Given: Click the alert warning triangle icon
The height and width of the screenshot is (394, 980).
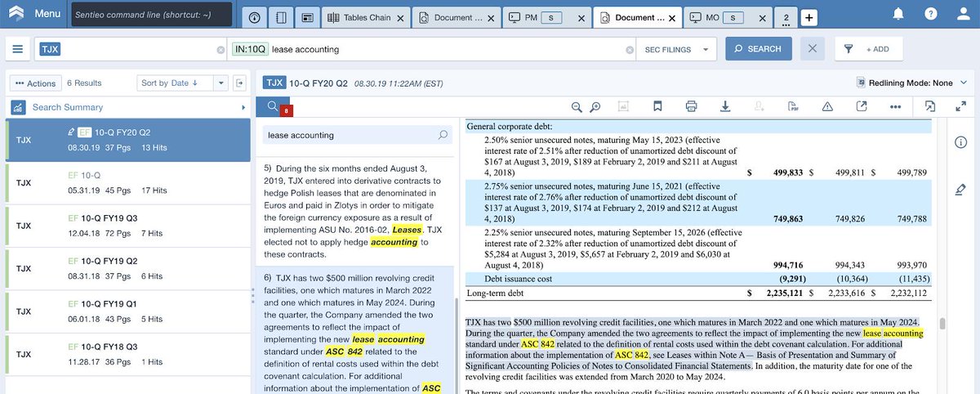Looking at the screenshot, I should 827,106.
